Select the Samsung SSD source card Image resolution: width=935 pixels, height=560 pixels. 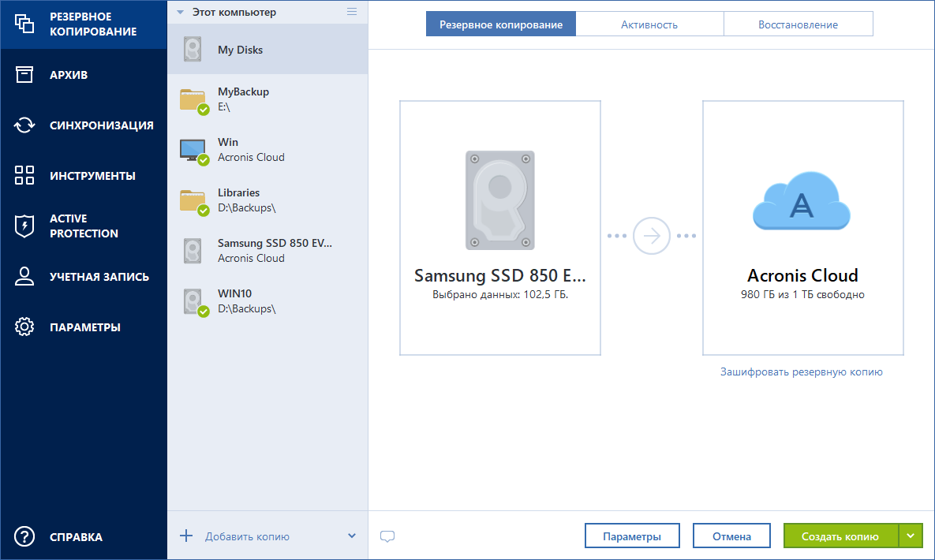click(499, 227)
